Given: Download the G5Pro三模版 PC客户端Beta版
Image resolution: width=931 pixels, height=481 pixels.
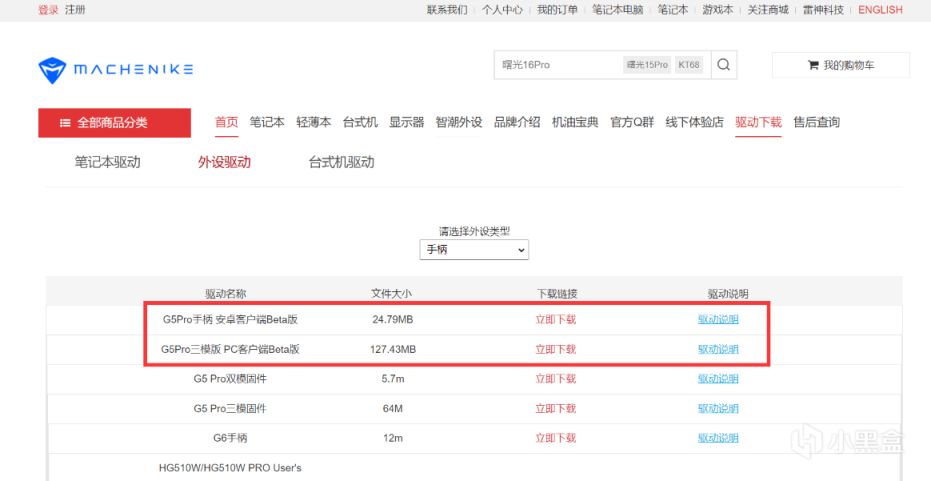Looking at the screenshot, I should click(556, 349).
